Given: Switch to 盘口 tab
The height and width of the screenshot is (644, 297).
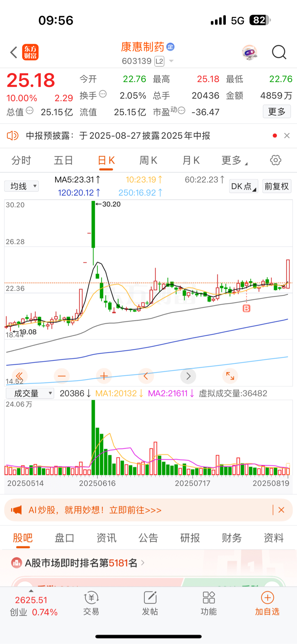Looking at the screenshot, I should [x=65, y=538].
